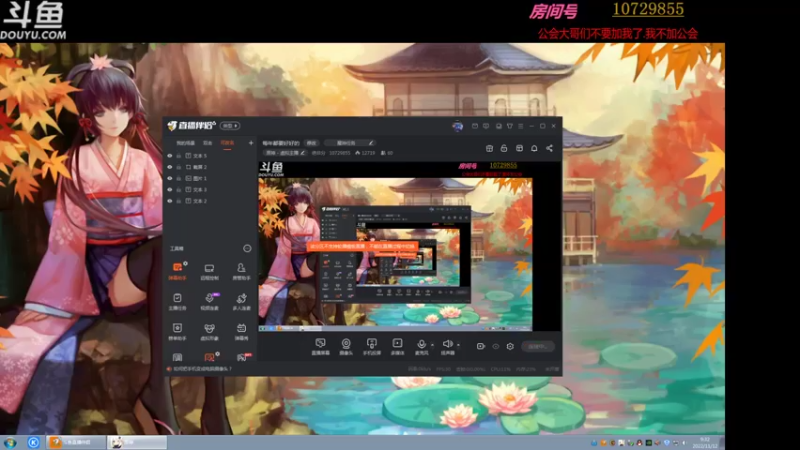Viewport: 800px width, 450px height.
Task: Switch to the second scene tab
Action: [x=208, y=143]
